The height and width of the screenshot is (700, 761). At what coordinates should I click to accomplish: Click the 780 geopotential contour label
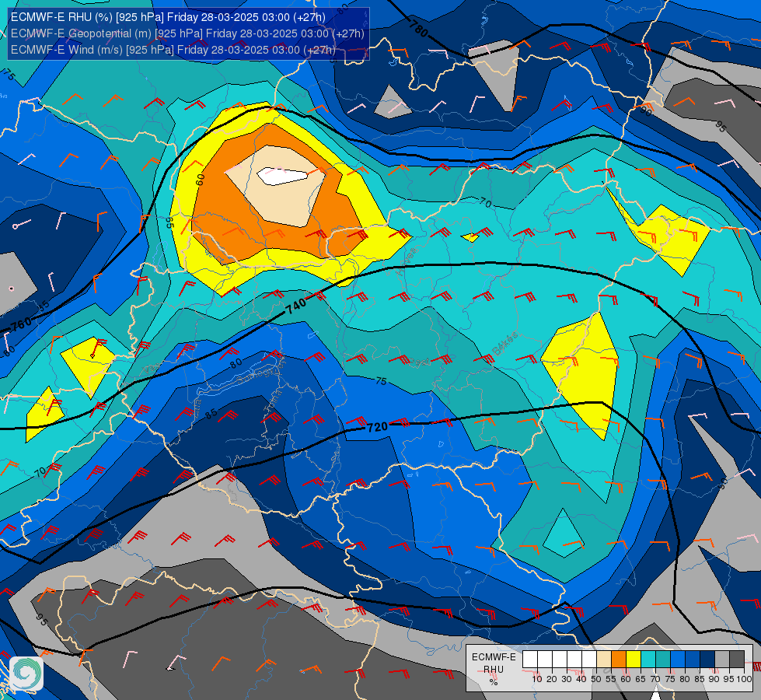(x=417, y=28)
